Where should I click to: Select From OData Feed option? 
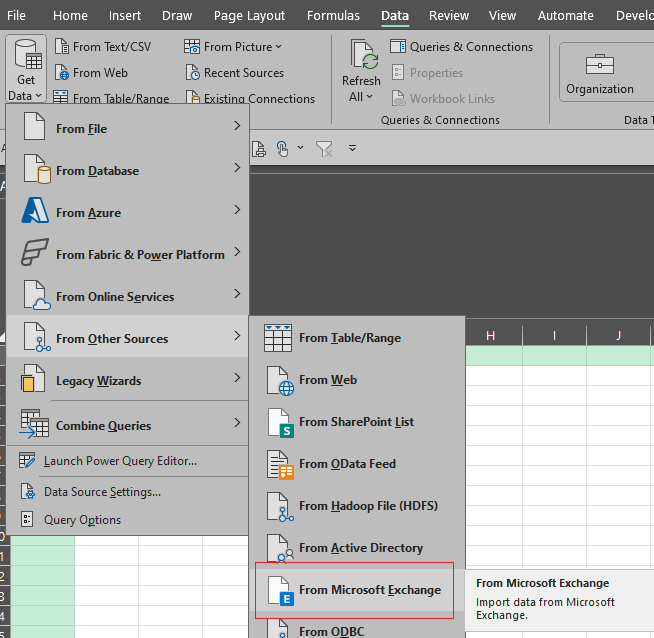(346, 464)
